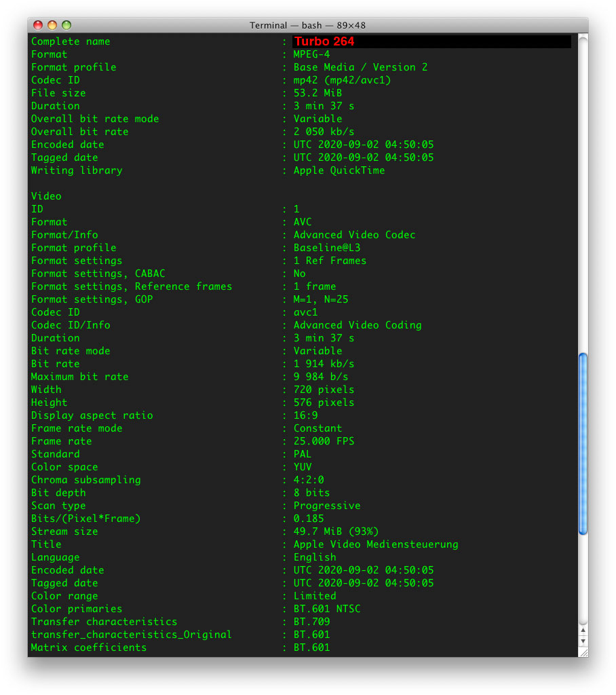Click 'Limited' color range value

click(315, 596)
